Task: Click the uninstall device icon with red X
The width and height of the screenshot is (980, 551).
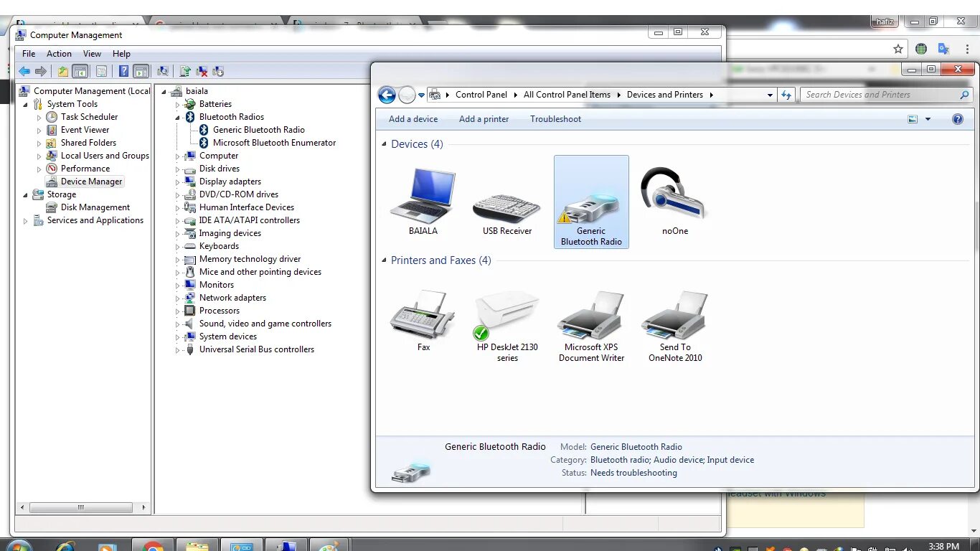Action: point(202,71)
